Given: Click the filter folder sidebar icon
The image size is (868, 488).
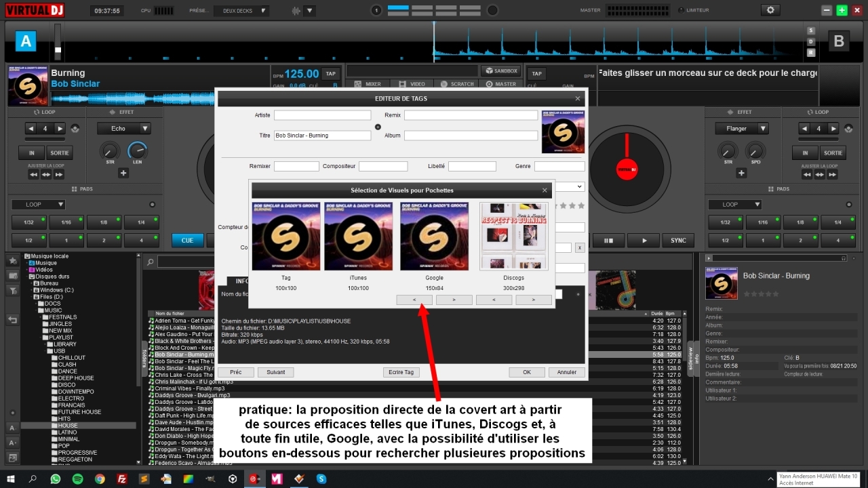Looking at the screenshot, I should tap(12, 291).
